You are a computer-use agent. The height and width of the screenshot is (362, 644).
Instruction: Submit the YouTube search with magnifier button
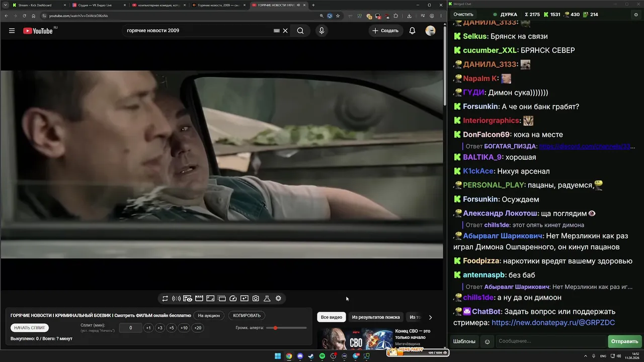pyautogui.click(x=300, y=31)
